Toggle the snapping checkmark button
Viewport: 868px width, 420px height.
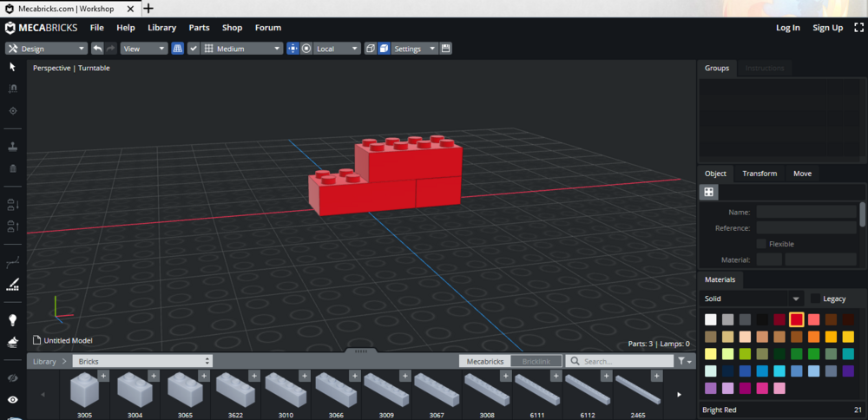pos(194,49)
